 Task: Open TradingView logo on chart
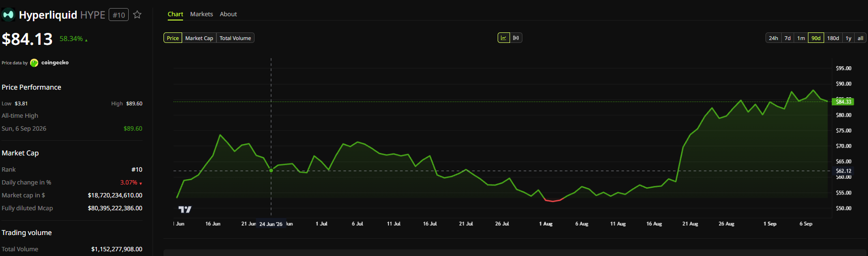[185, 209]
